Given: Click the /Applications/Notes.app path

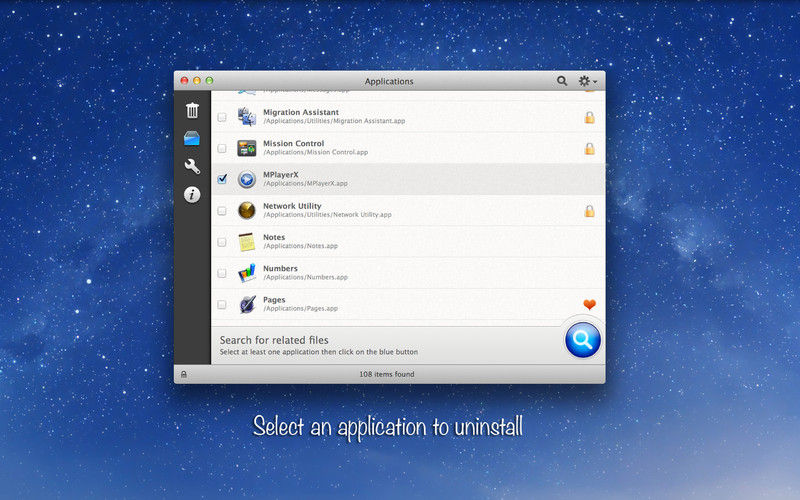Looking at the screenshot, I should point(301,246).
